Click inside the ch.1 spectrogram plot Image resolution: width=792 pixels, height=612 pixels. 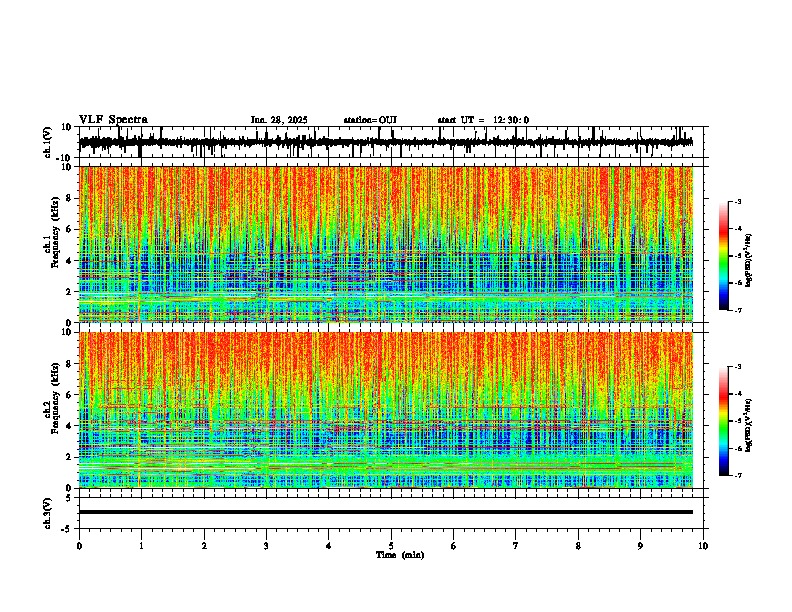386,244
